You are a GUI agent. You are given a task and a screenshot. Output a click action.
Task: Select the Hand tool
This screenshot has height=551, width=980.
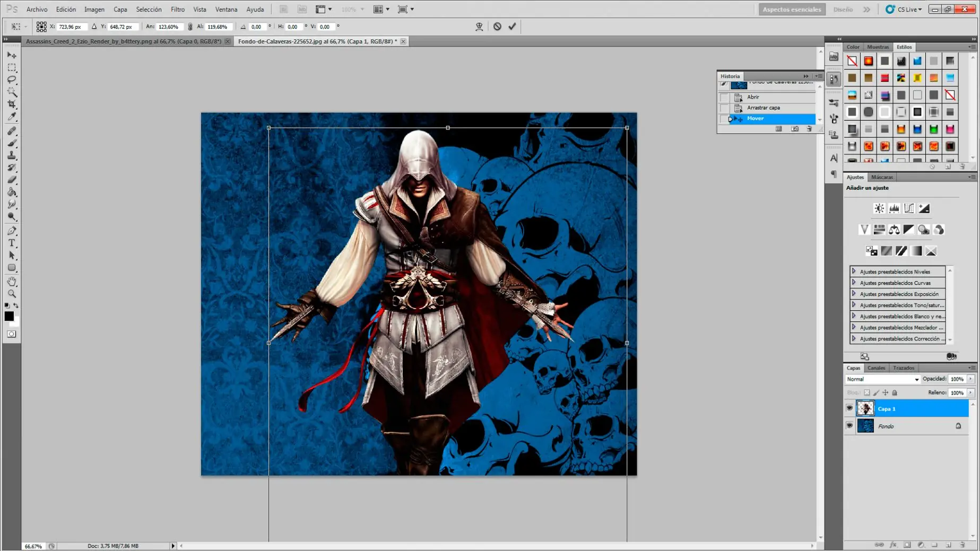[12, 281]
